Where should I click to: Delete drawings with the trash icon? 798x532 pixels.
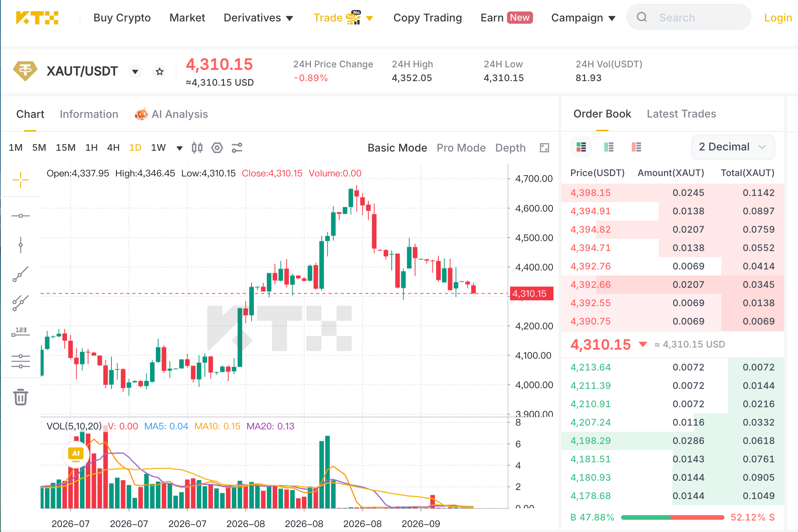(21, 397)
